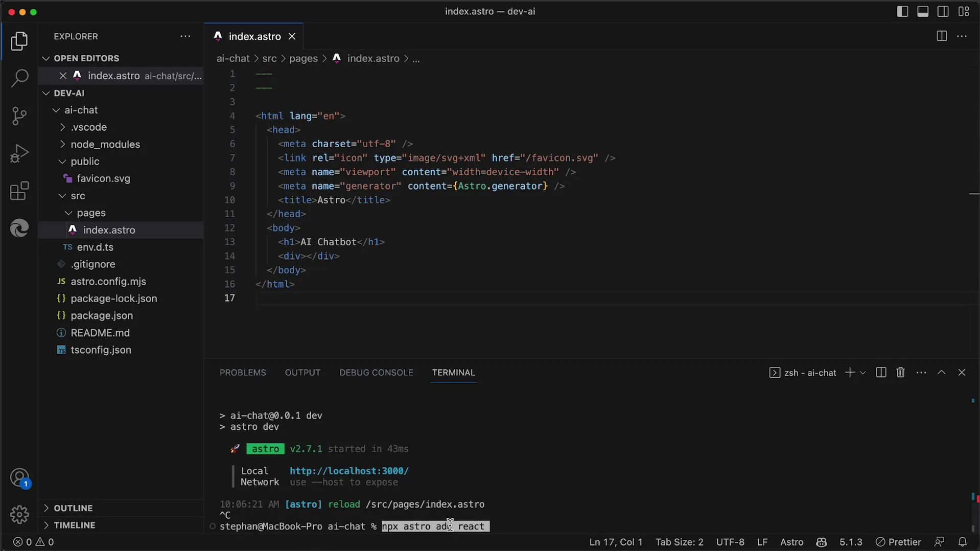Switch to the Problems tab
980x551 pixels.
pos(243,373)
